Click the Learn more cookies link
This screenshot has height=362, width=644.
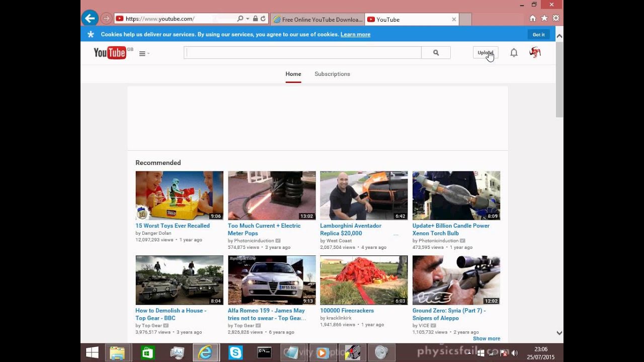(355, 35)
